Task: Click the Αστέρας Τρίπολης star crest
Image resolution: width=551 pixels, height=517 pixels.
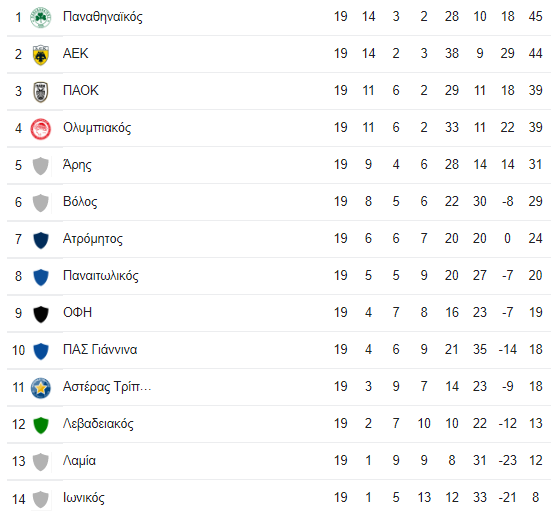Action: click(41, 388)
